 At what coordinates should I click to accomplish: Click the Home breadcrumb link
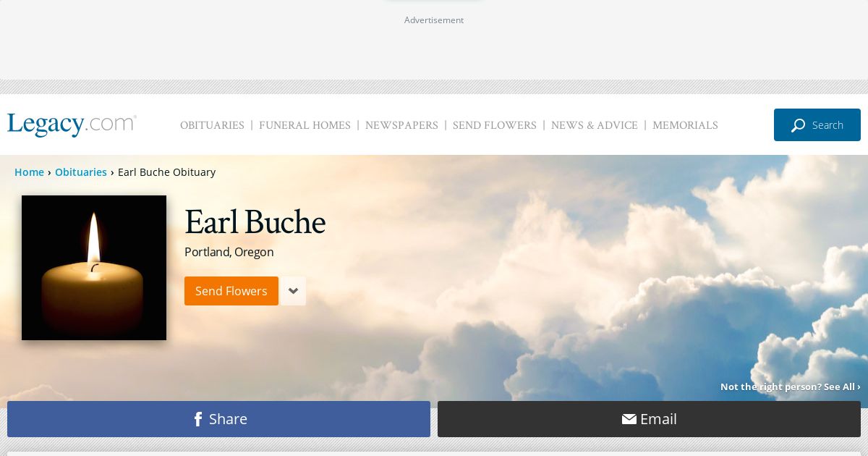29,172
